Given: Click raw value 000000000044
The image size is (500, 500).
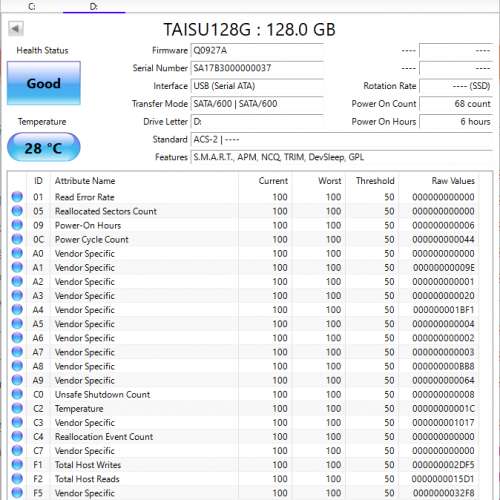Looking at the screenshot, I should pyautogui.click(x=443, y=239).
